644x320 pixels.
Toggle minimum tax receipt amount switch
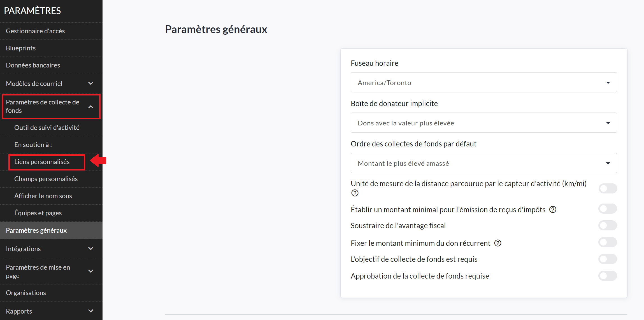coord(607,209)
